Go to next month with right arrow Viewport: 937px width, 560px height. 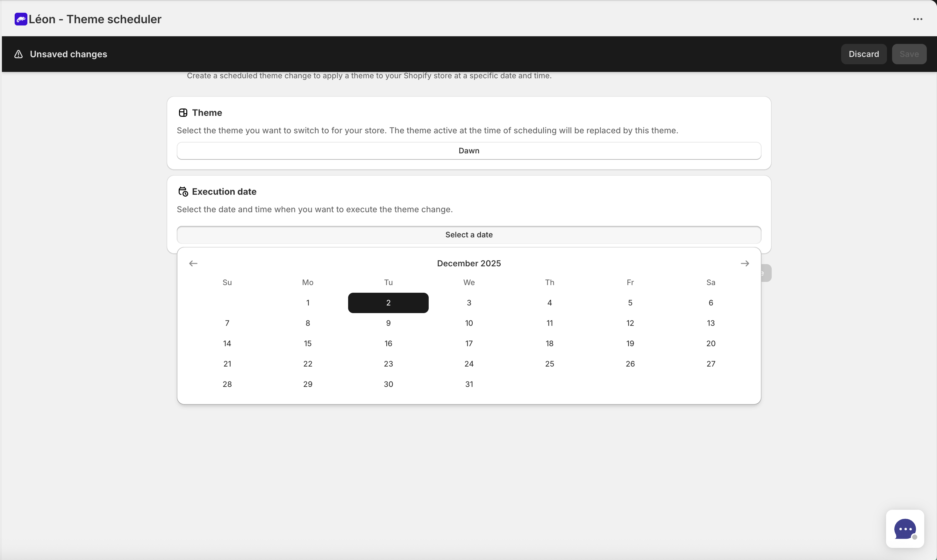tap(745, 263)
